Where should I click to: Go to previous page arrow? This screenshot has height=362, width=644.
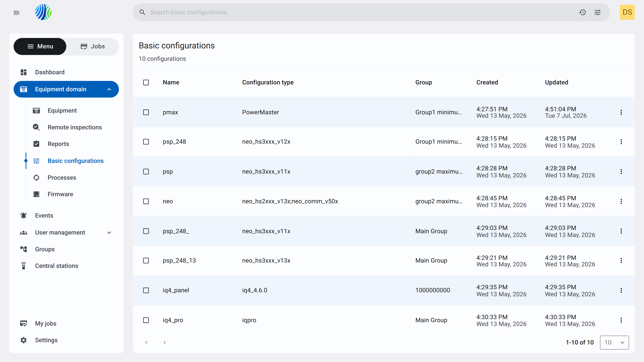pyautogui.click(x=146, y=343)
